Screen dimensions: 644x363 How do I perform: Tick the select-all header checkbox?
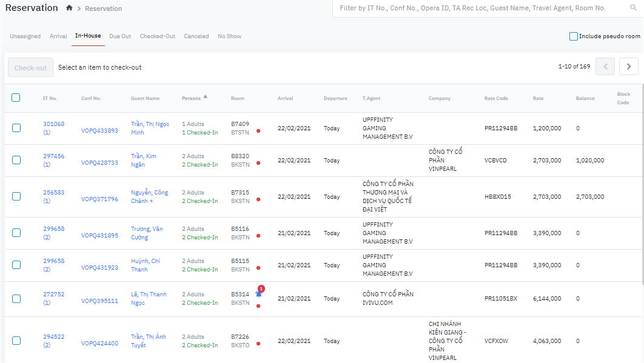coord(16,98)
